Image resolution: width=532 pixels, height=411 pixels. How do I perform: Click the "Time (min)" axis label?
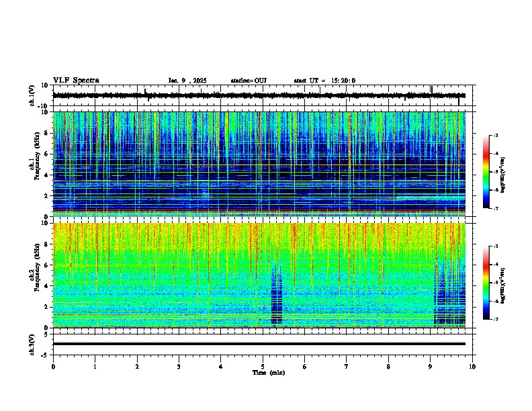point(269,373)
